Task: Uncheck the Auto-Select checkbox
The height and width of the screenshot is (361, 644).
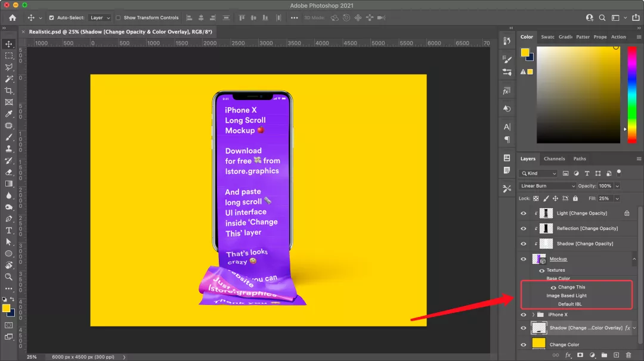Action: pyautogui.click(x=51, y=18)
